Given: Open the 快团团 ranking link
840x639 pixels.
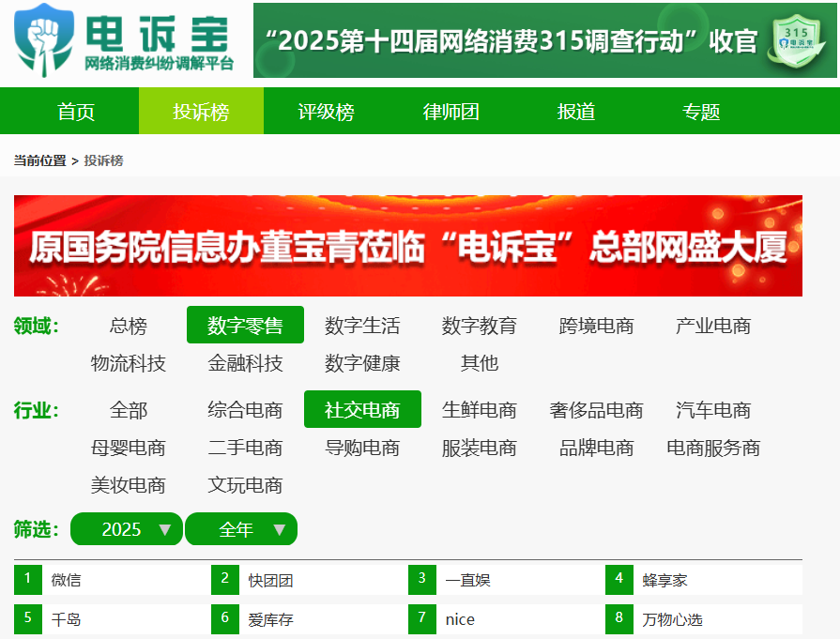Looking at the screenshot, I should [x=271, y=580].
